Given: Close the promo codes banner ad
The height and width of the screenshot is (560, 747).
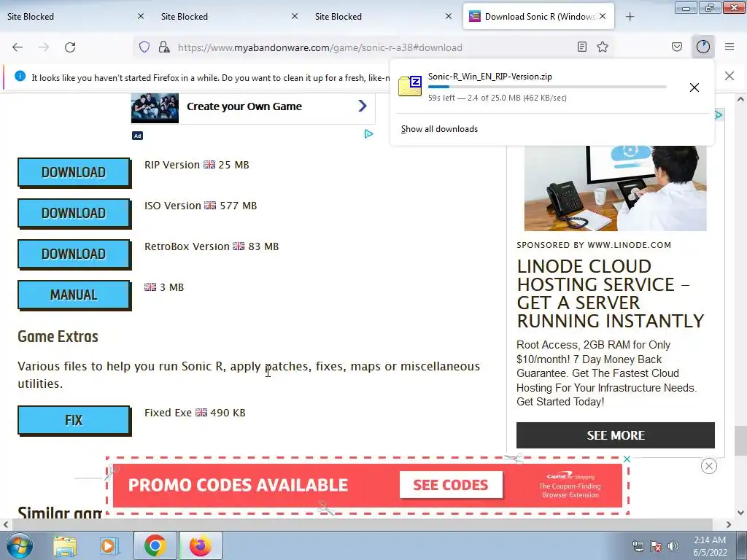Looking at the screenshot, I should (x=627, y=459).
